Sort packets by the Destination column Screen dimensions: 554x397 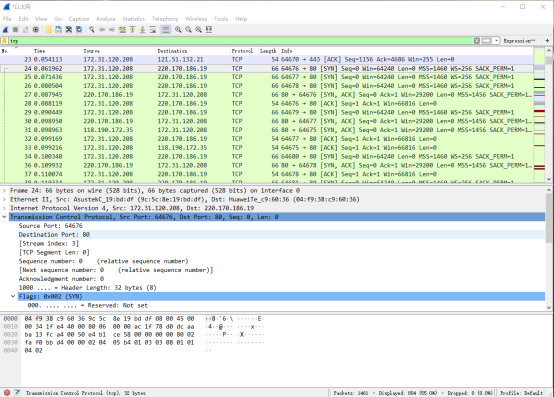(193, 51)
